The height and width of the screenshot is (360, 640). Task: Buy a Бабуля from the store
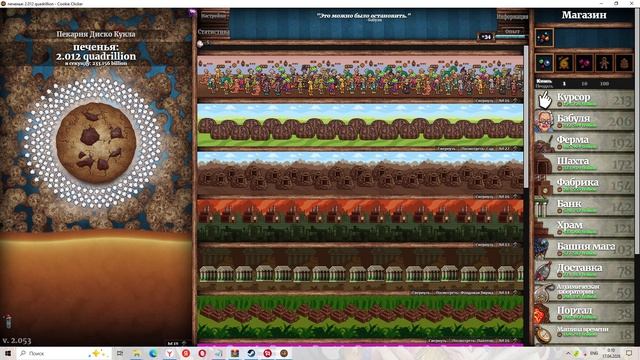(x=584, y=121)
